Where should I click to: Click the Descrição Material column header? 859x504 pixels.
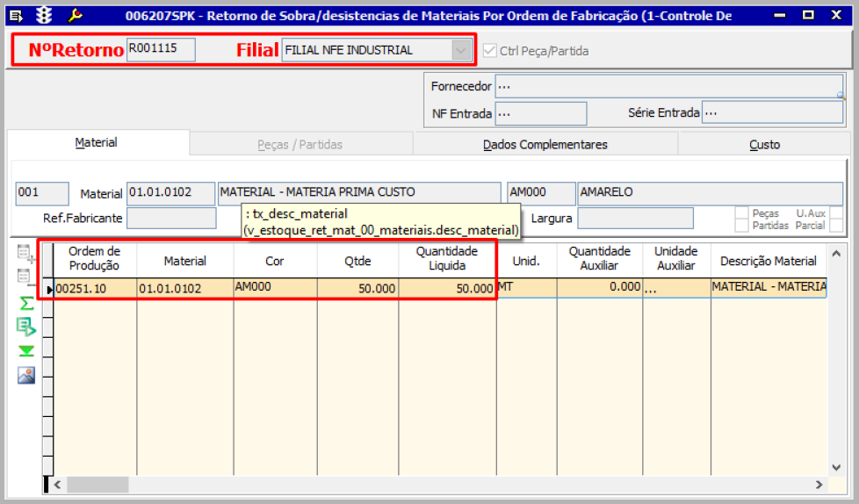pos(769,262)
